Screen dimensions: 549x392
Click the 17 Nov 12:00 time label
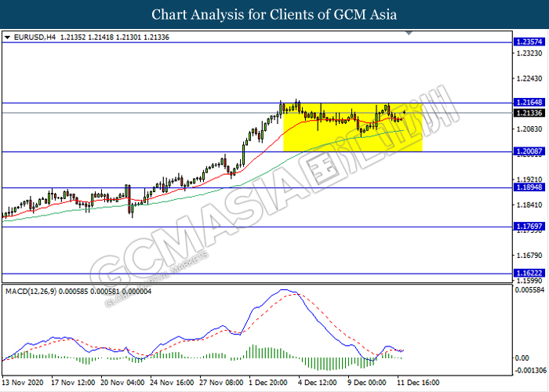(x=73, y=383)
